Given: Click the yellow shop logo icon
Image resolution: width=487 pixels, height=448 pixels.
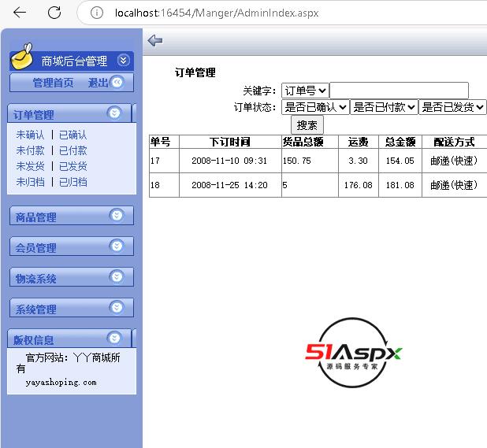Looking at the screenshot, I should tap(22, 57).
